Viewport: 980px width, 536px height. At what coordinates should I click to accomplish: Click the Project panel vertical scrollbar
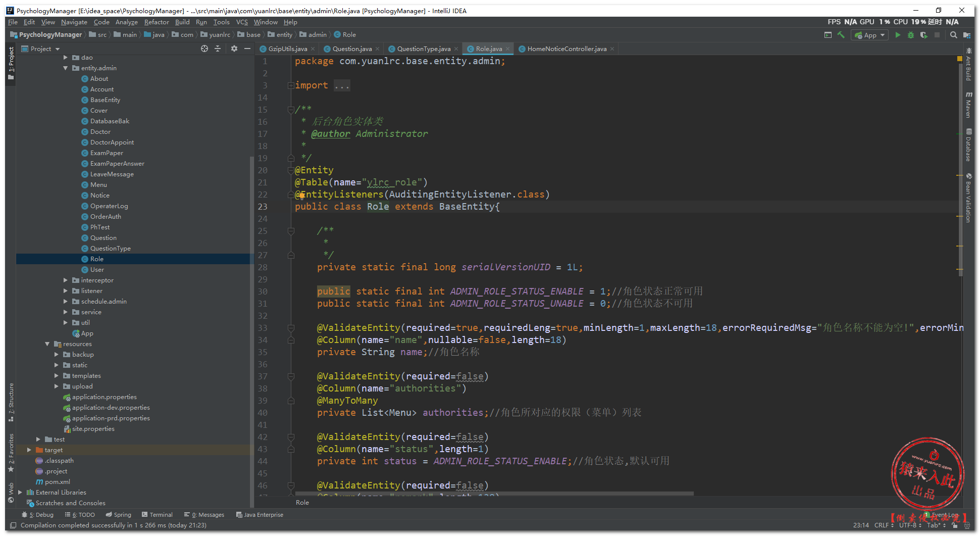coord(251,331)
